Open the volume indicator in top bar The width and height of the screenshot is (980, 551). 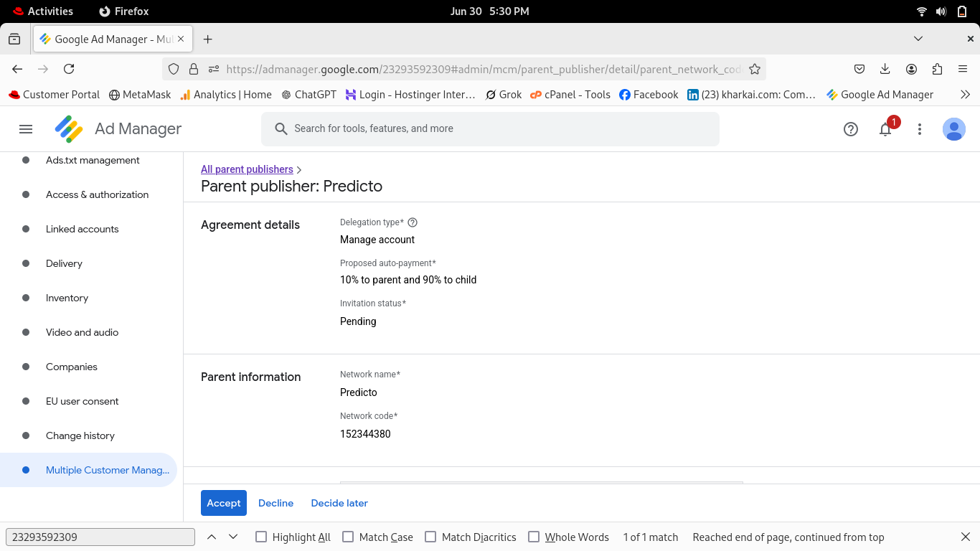click(941, 11)
